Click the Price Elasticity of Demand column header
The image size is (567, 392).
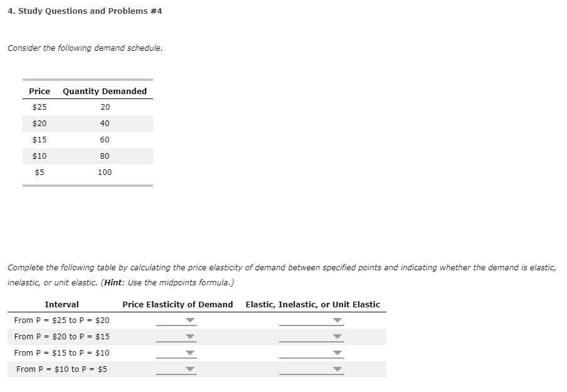coord(178,304)
